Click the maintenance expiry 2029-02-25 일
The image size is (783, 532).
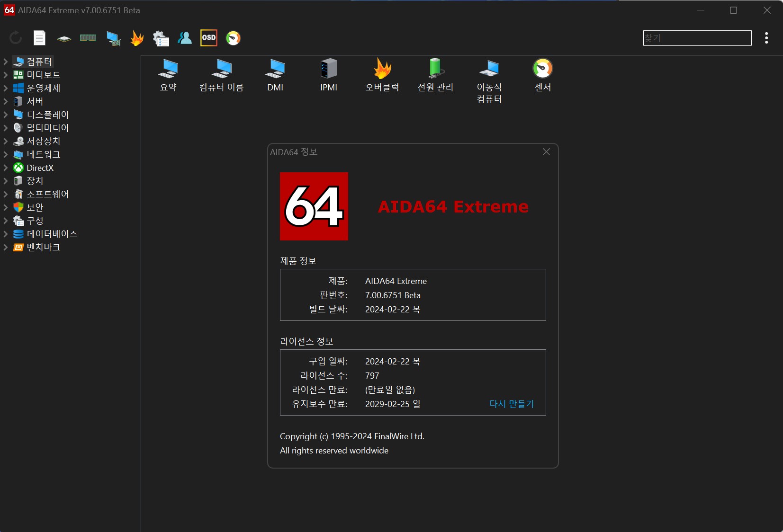(393, 404)
